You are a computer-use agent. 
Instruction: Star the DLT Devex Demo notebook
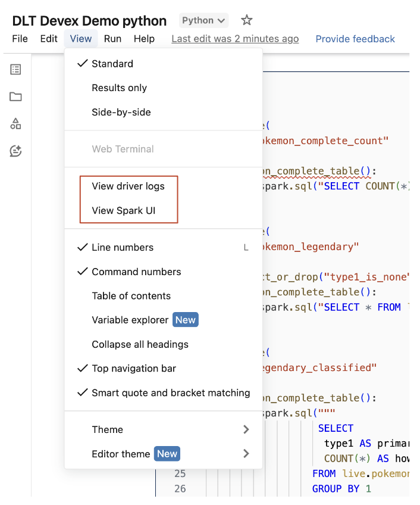tap(246, 20)
